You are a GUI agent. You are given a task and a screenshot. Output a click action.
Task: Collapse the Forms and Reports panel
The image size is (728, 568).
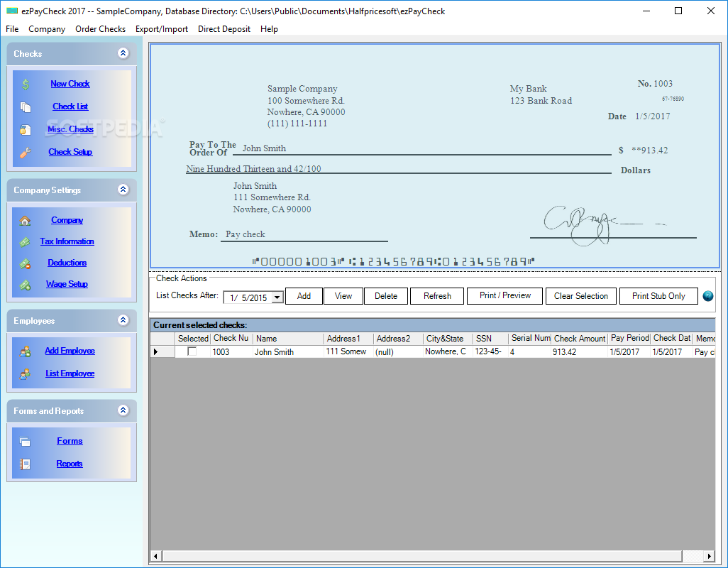click(x=123, y=410)
